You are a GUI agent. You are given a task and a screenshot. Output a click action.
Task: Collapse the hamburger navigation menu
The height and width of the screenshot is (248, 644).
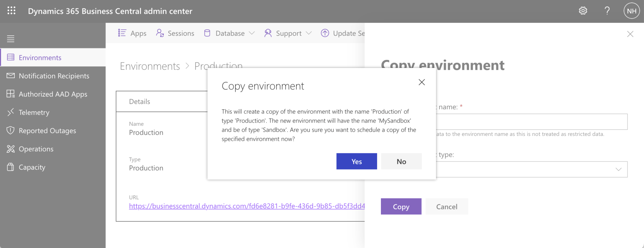point(11,39)
